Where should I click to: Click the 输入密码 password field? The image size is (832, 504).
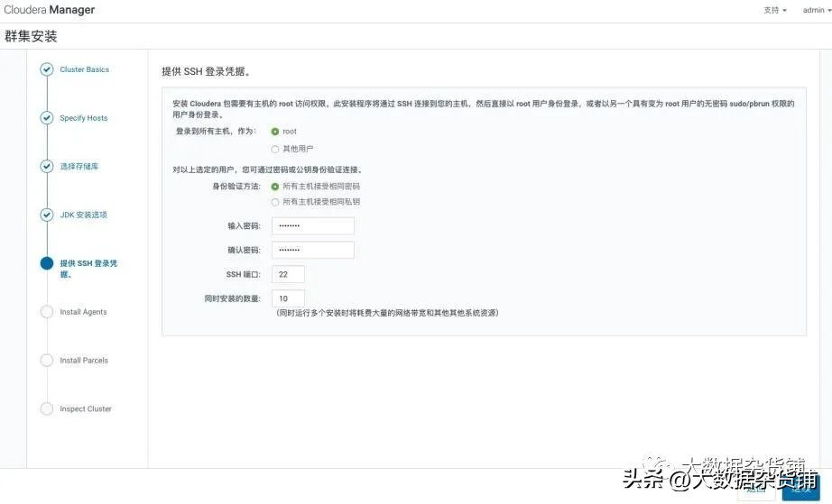(x=313, y=225)
